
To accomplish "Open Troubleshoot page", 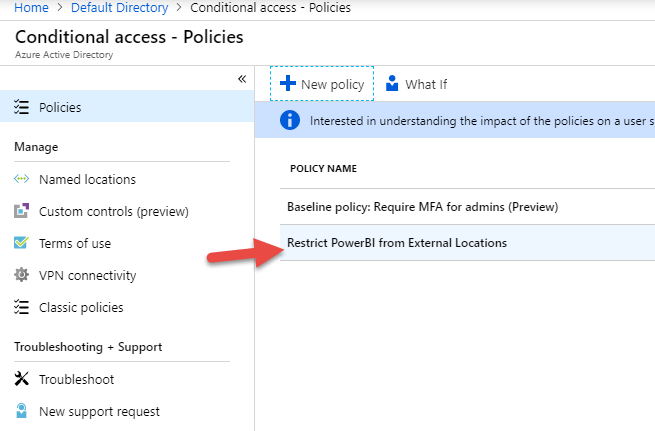I will 76,380.
